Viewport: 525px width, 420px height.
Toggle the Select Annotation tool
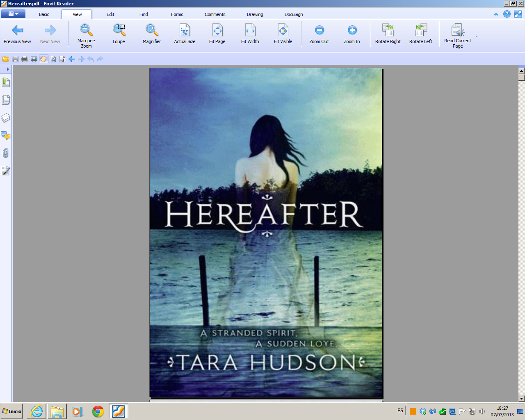[53, 59]
